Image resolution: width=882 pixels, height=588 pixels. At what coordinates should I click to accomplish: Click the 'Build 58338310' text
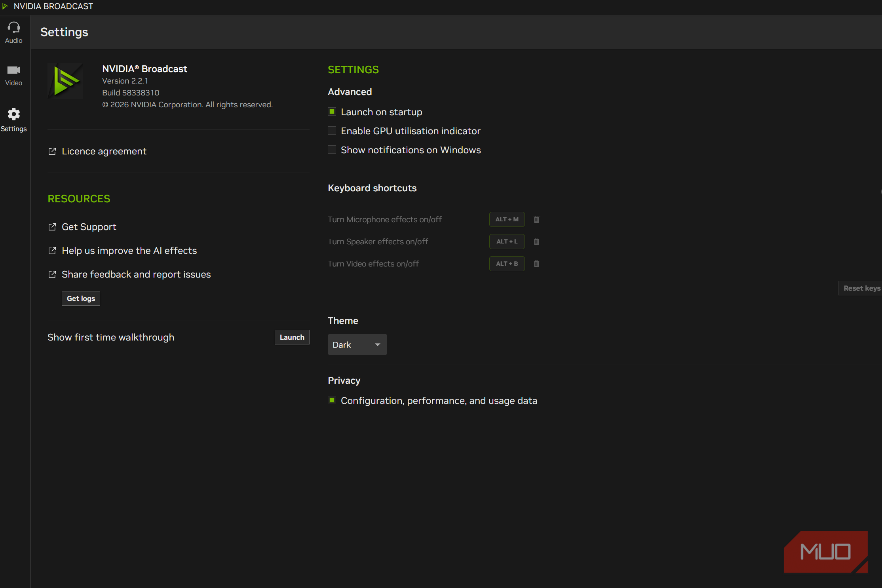(x=131, y=93)
